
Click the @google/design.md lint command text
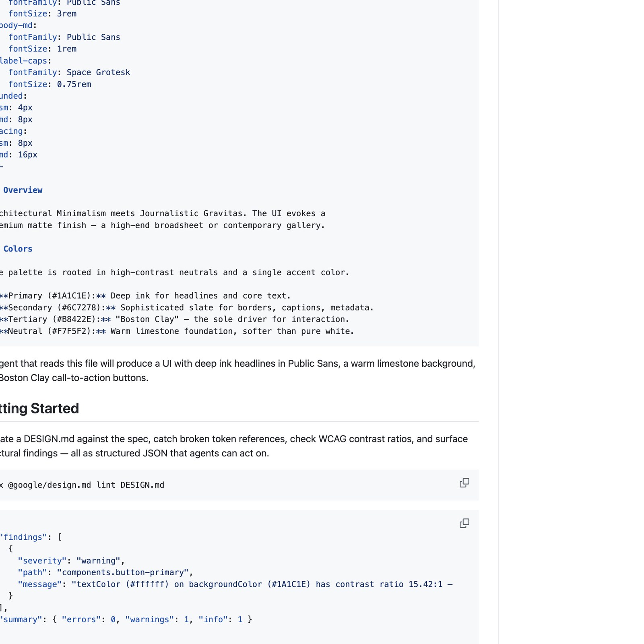click(85, 485)
